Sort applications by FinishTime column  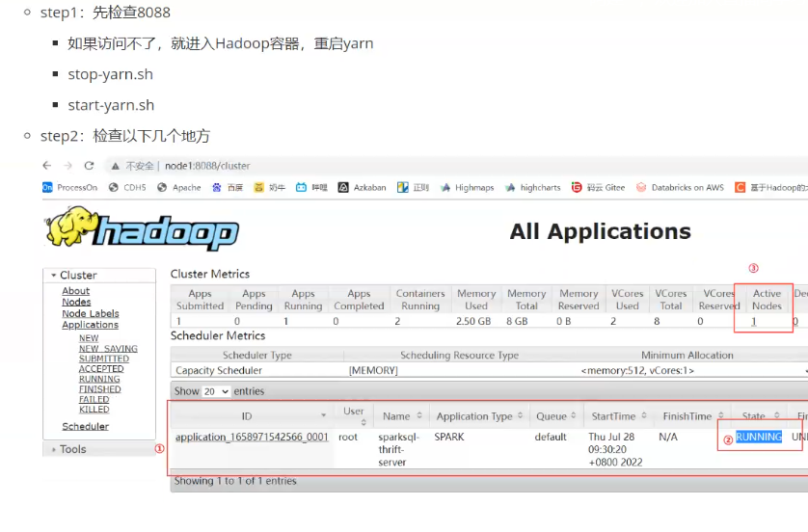tap(693, 416)
